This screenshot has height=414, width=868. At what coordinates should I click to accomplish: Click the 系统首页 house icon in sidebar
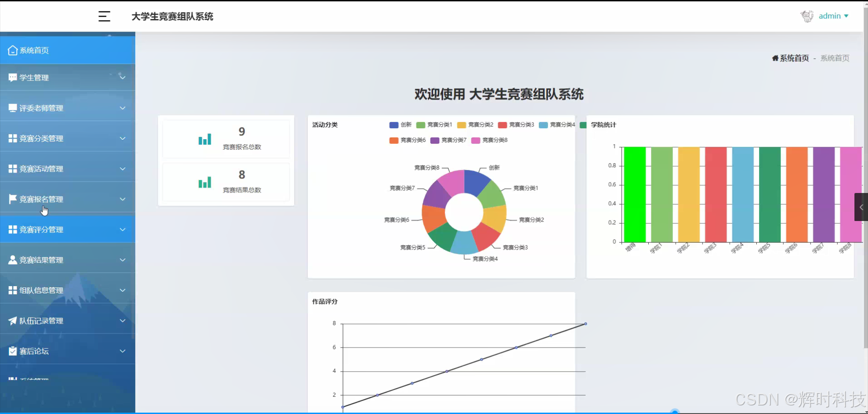[x=13, y=50]
